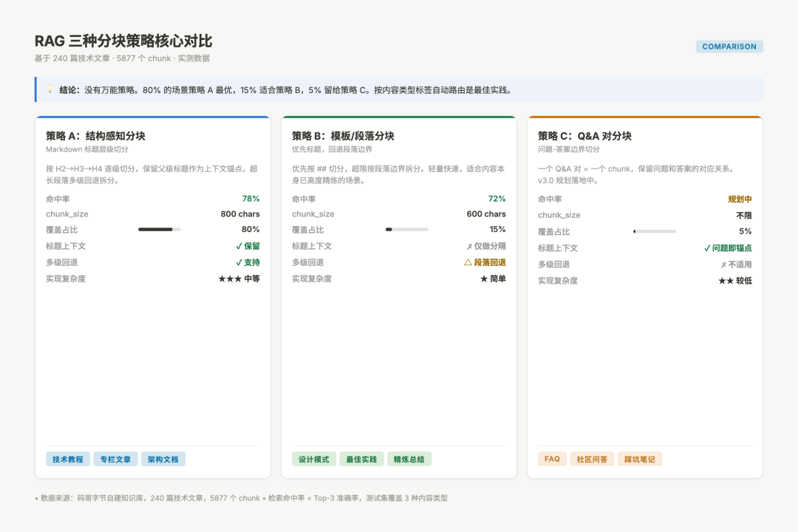Click the ★★ 较低 complexity rating

coord(735,281)
